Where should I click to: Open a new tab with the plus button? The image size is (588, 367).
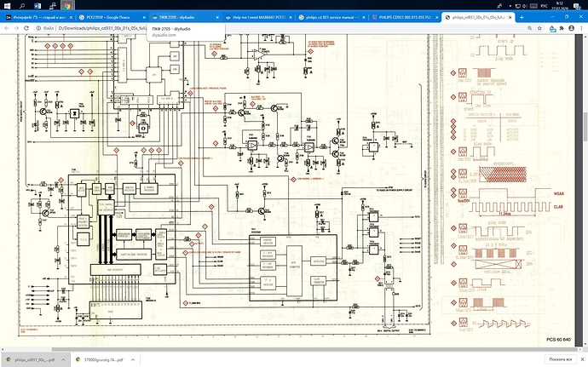click(522, 17)
